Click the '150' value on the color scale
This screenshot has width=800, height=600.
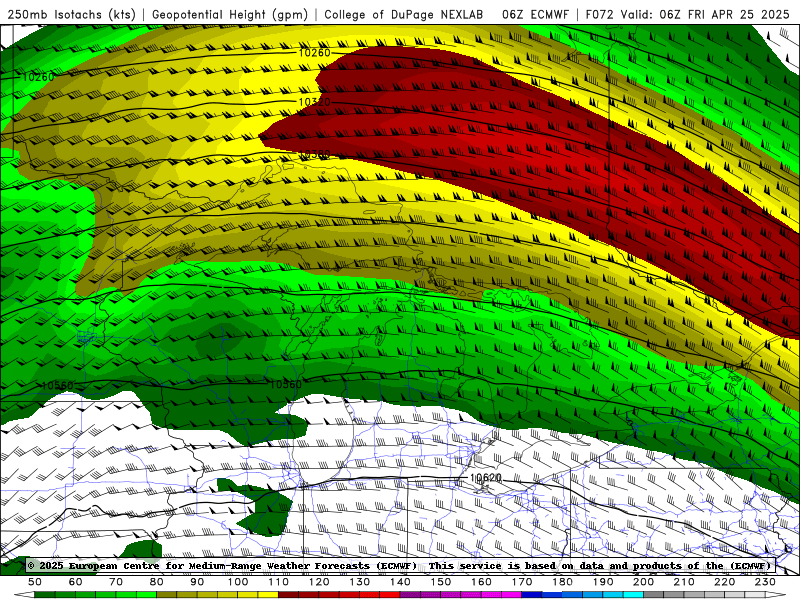440,582
